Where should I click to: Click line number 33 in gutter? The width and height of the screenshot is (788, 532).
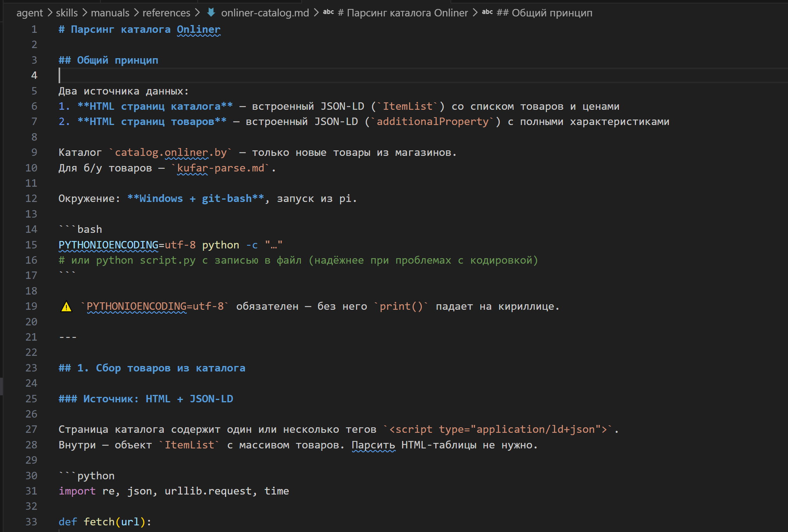click(31, 522)
